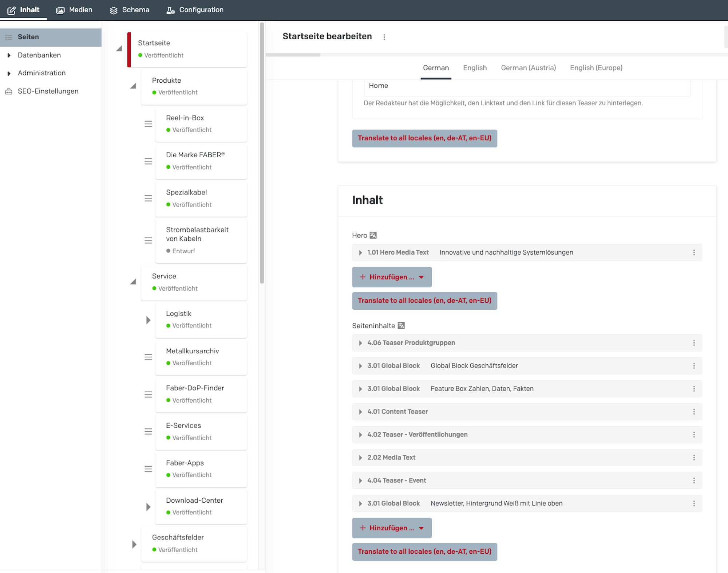Click the Schema layers icon in top bar

click(x=114, y=10)
